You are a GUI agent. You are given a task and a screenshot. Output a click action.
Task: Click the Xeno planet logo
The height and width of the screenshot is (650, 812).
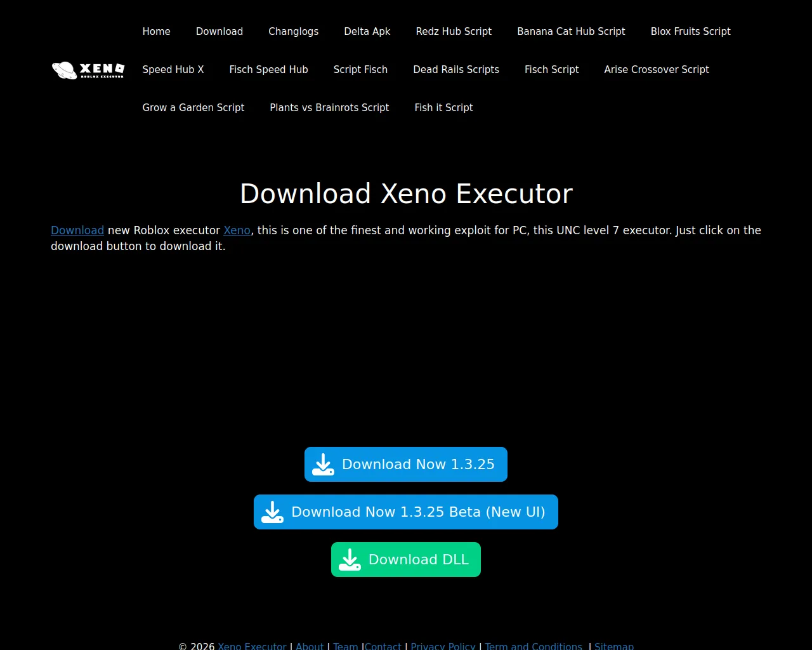(x=88, y=70)
